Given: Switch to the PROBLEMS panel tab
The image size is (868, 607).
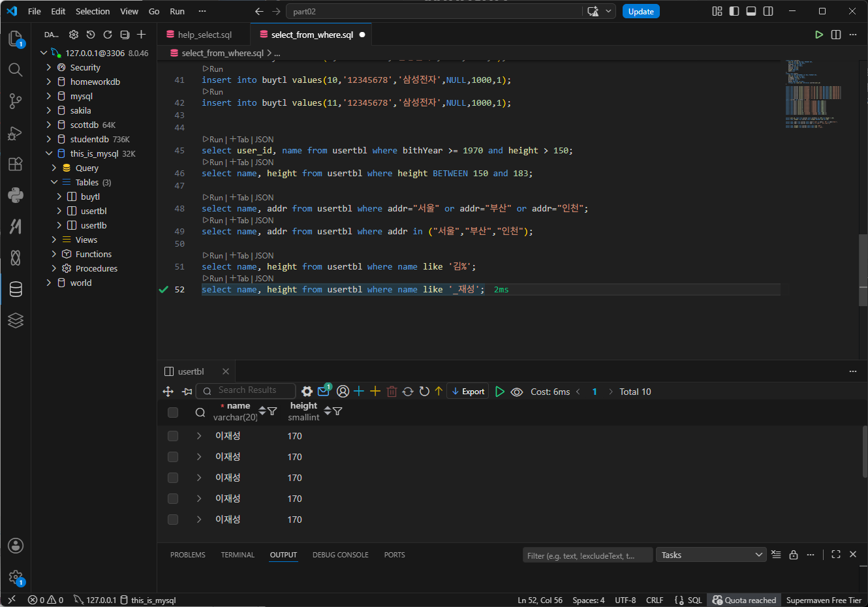Looking at the screenshot, I should [x=188, y=555].
